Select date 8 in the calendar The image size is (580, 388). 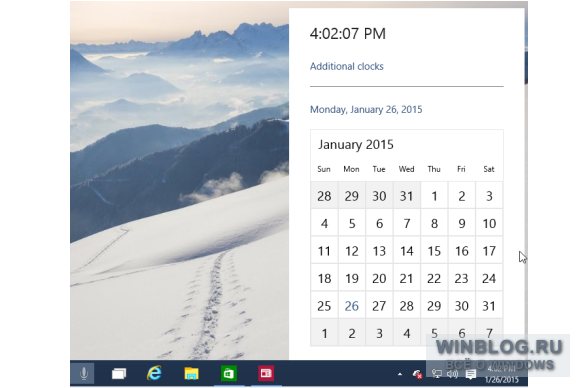[434, 223]
